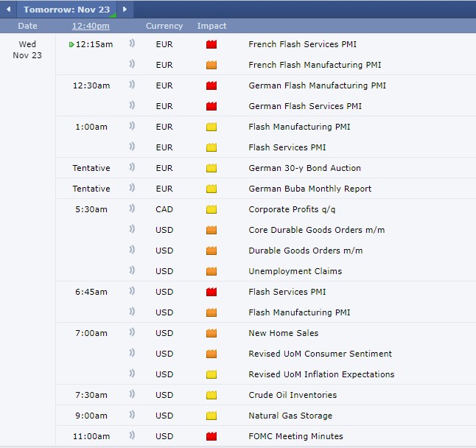Click orange impact icon for French Flash Manufacturing PMI

[211, 65]
